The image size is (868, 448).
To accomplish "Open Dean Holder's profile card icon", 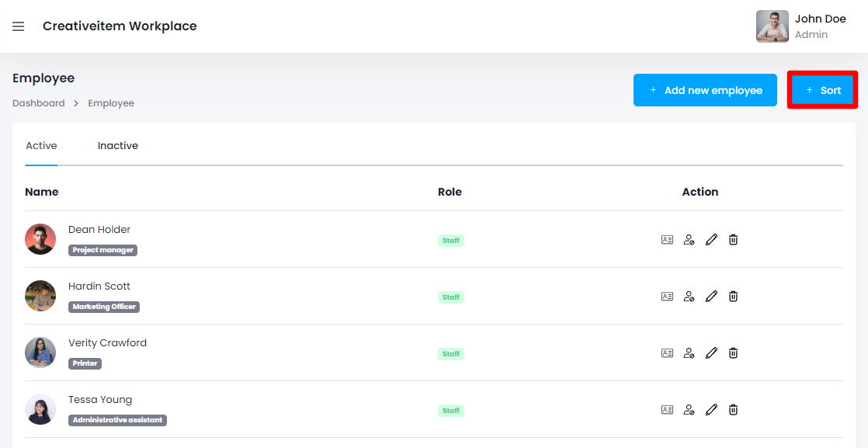I will pyautogui.click(x=667, y=240).
